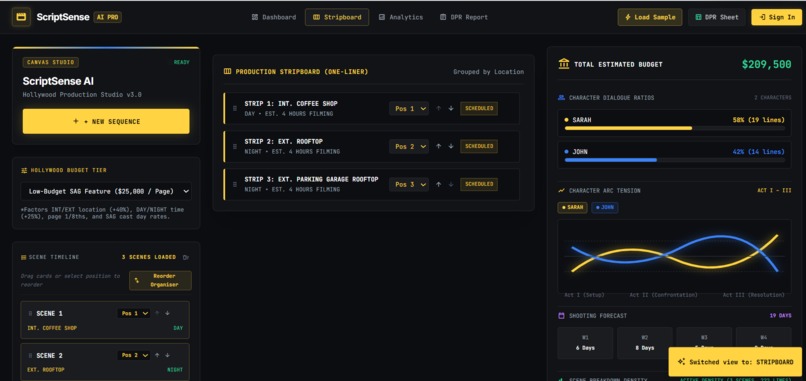
Task: Move Scene 2 up with arrow
Action: coord(157,355)
